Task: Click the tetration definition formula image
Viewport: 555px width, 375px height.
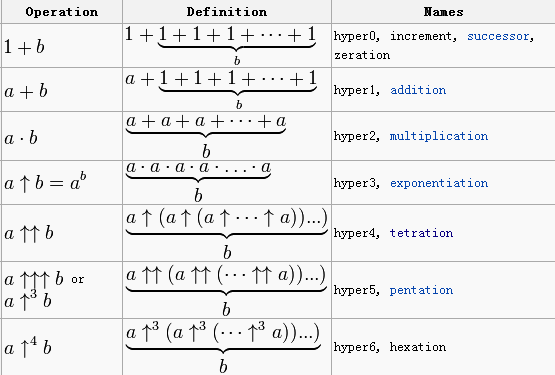Action: click(x=227, y=234)
